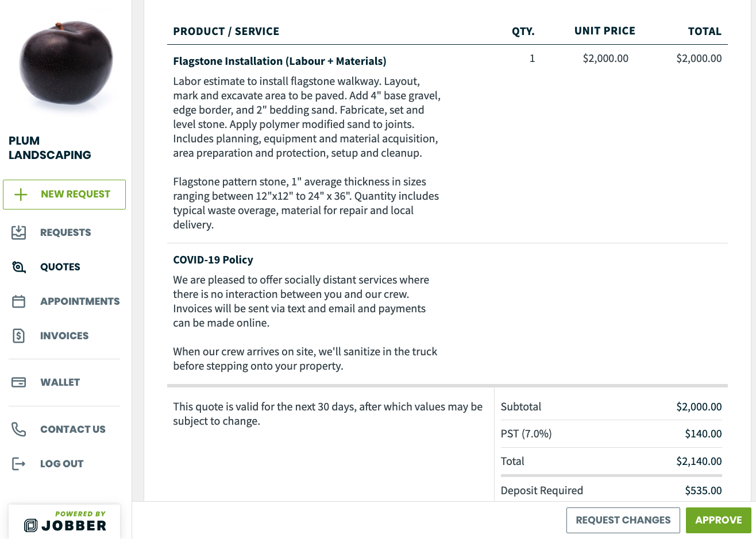The image size is (756, 539).
Task: Go to the Quotes section
Action: pyautogui.click(x=60, y=267)
